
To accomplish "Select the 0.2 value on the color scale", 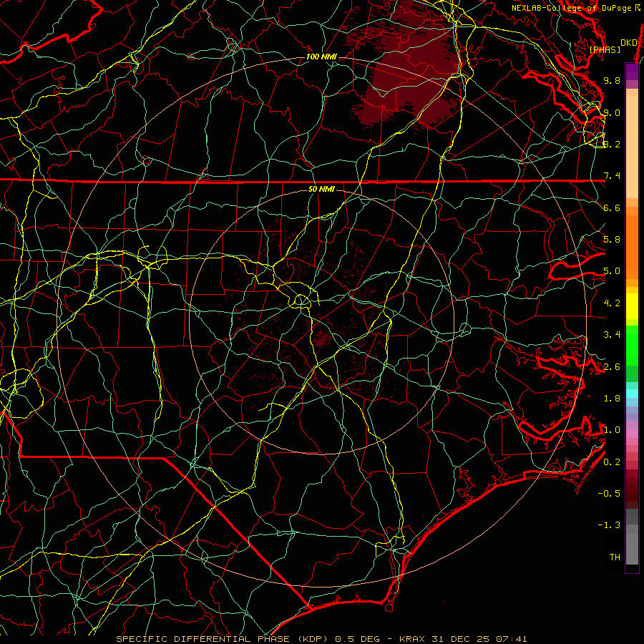I will click(x=612, y=462).
